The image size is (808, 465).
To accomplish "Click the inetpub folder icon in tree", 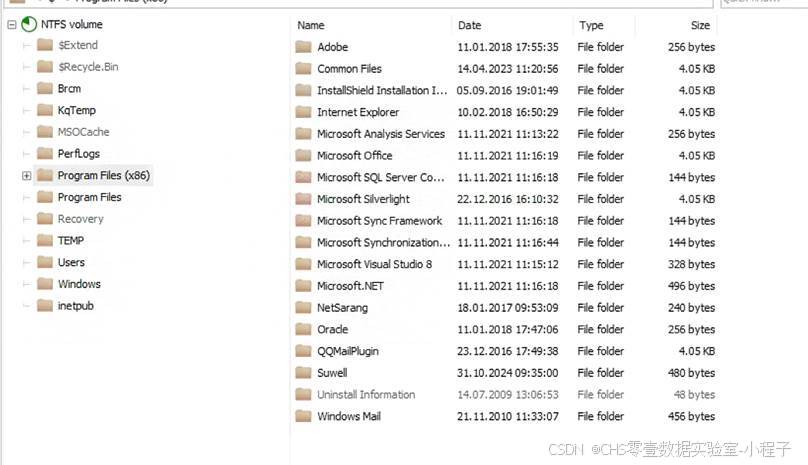I will tap(45, 305).
